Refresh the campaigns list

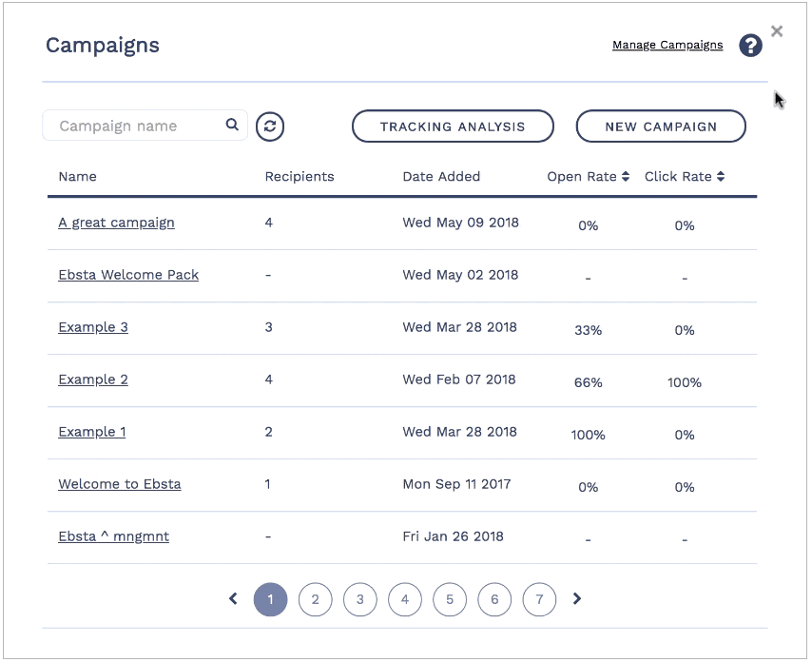(270, 127)
